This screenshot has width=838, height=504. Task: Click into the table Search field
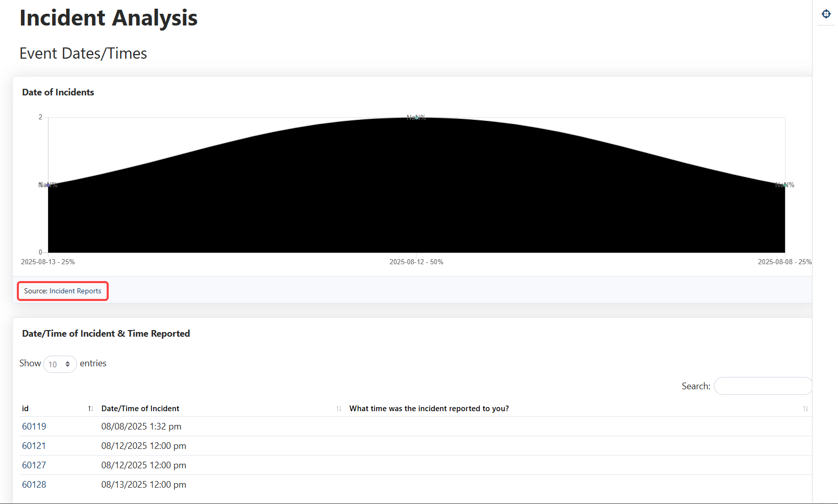tap(762, 386)
